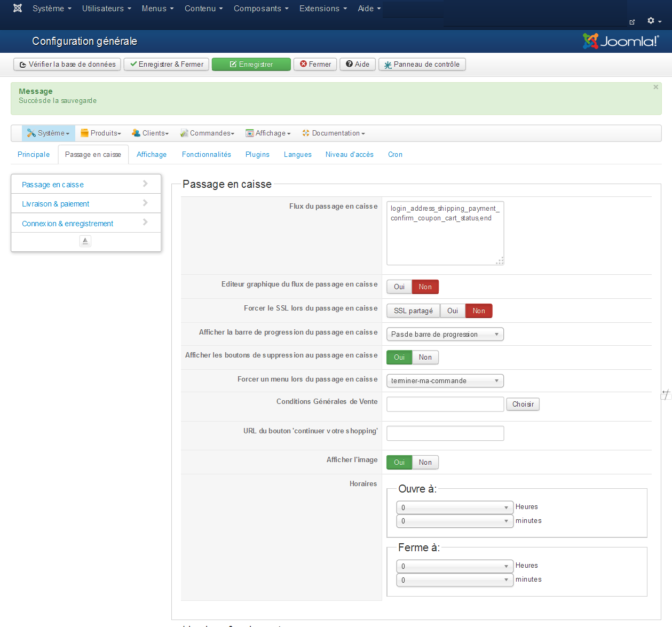Set Afficher l'image to Oui
The width and height of the screenshot is (672, 627).
coord(399,462)
